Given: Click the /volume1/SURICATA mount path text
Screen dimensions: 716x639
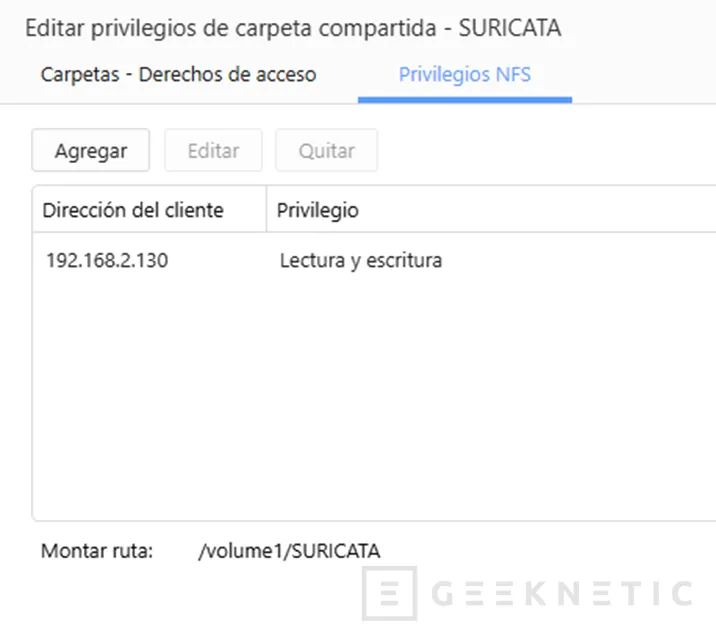Looking at the screenshot, I should [289, 551].
